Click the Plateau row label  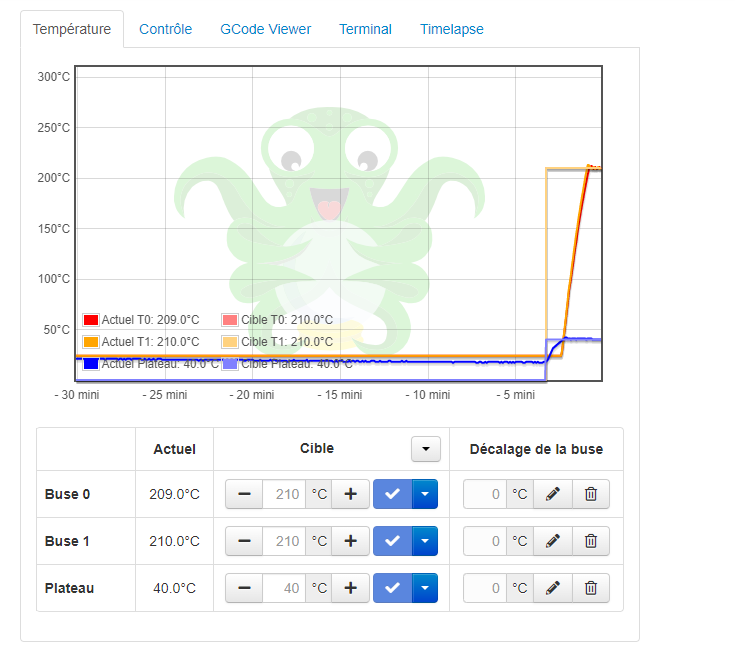pos(69,588)
